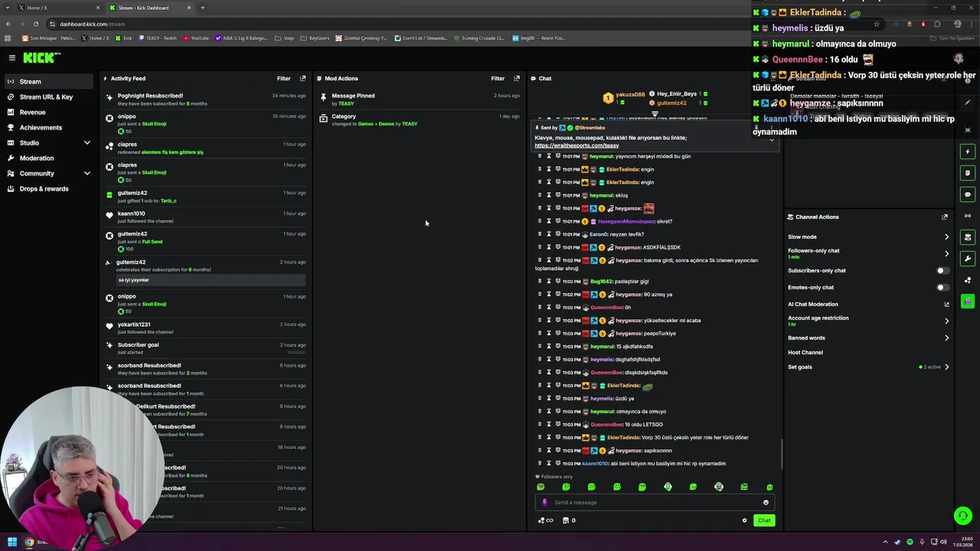Expand Followers-only chat options

946,253
